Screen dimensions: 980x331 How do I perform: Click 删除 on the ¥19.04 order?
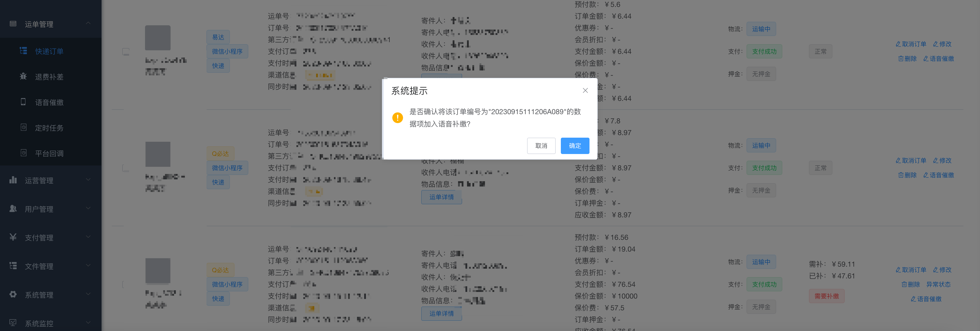pos(910,284)
